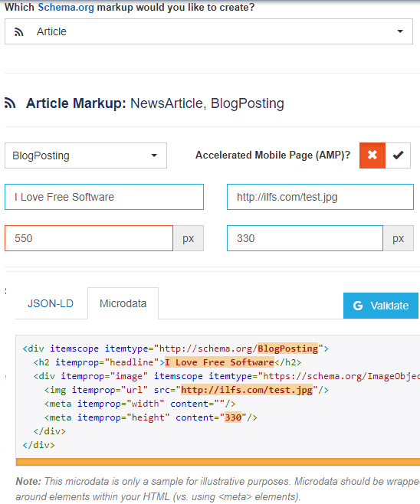Click the Google G icon on Validate
The width and height of the screenshot is (420, 504).
pos(358,306)
